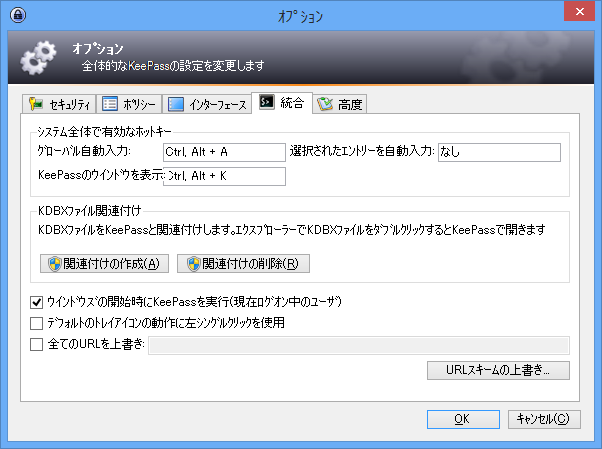Click the lock icon in the title bar
The image size is (602, 449).
(17, 17)
